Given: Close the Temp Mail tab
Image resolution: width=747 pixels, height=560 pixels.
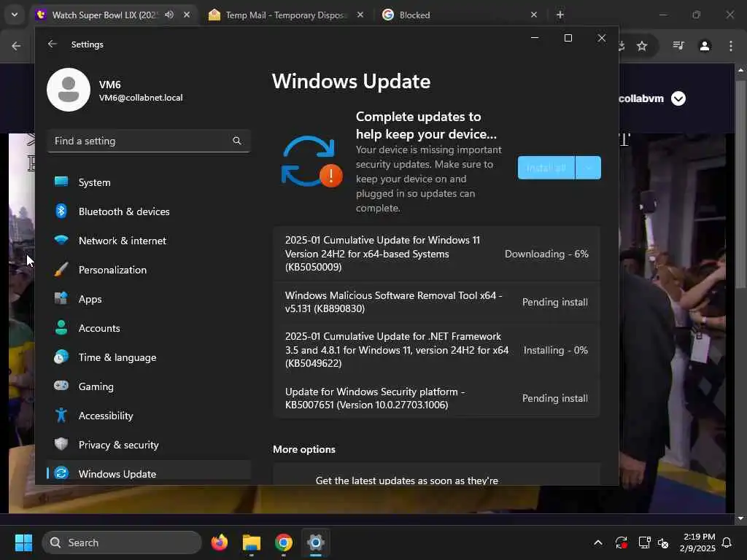Looking at the screenshot, I should point(360,15).
